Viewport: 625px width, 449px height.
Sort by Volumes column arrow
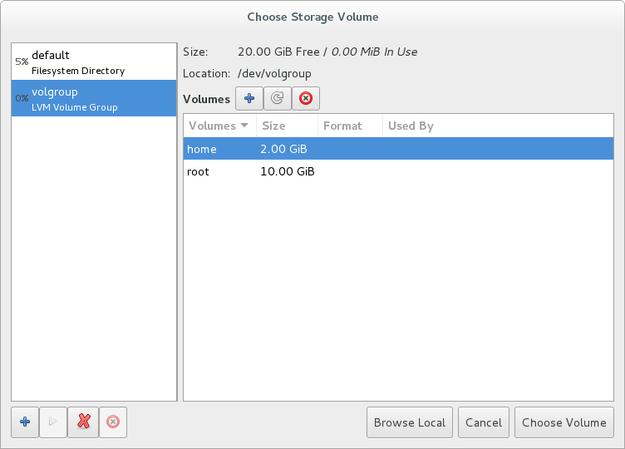point(244,125)
